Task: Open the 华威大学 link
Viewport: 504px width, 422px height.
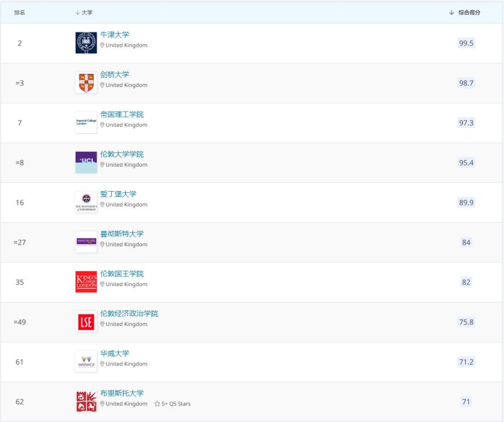Action: click(x=114, y=354)
